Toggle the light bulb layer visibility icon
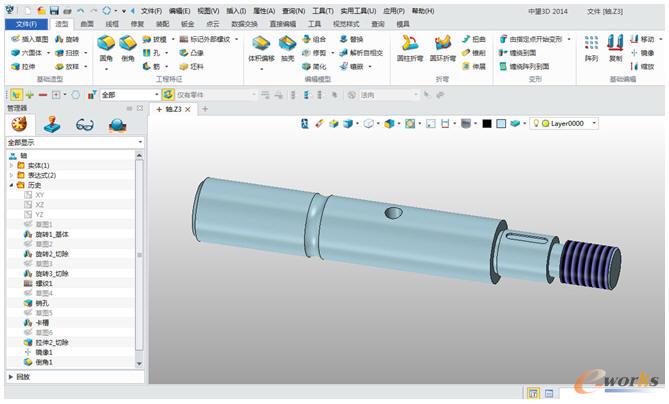The image size is (669, 404). click(534, 123)
